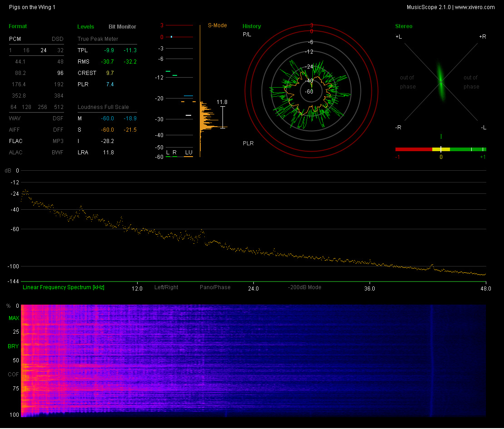
Task: Select MAX spectrogram color mode
Action: (x=13, y=318)
